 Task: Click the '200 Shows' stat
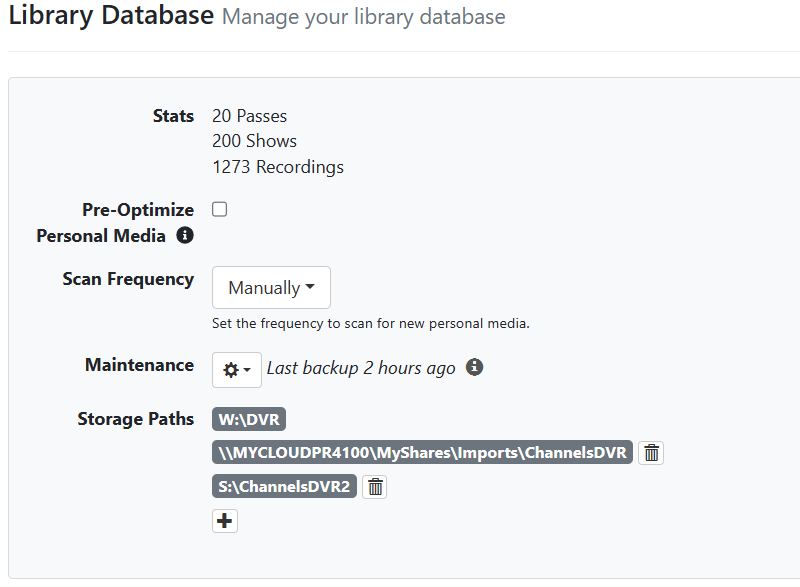[x=254, y=141]
